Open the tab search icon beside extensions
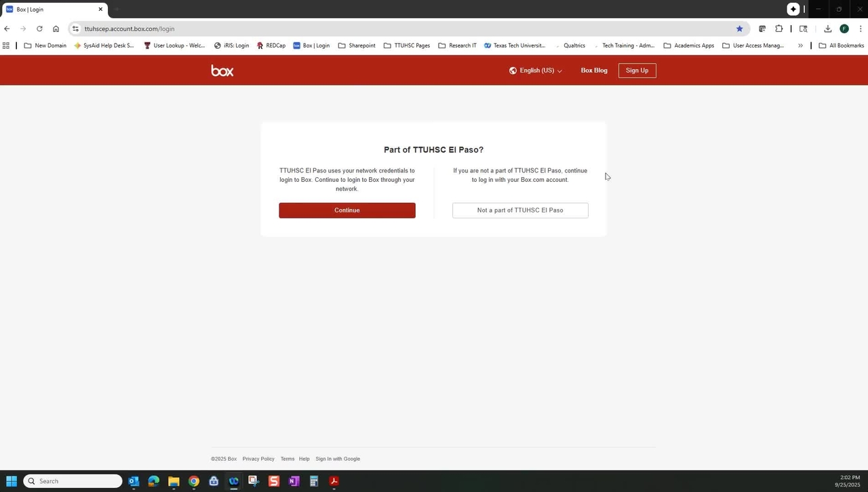 pyautogui.click(x=803, y=29)
